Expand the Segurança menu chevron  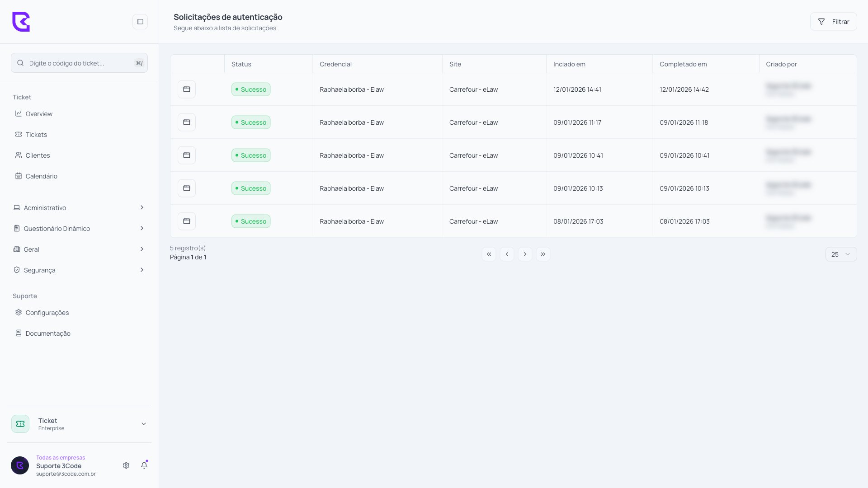(142, 270)
